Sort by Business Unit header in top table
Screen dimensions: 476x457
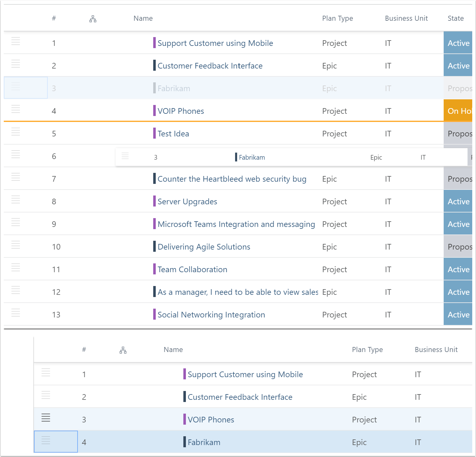(x=406, y=18)
